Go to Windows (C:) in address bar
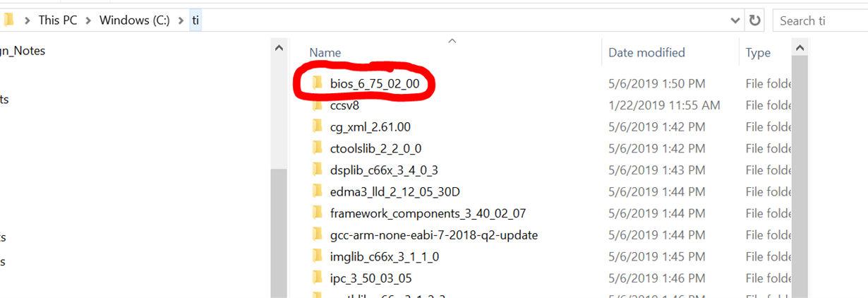The image size is (868, 298). (x=135, y=20)
